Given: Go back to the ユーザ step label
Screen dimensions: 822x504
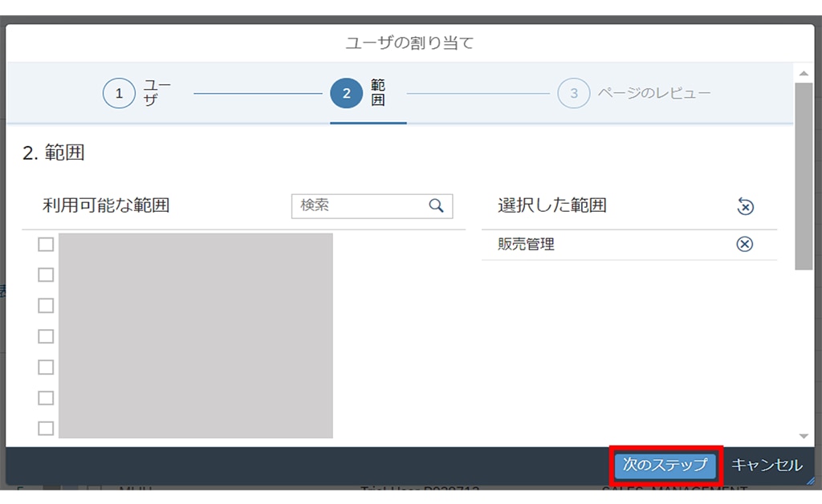Looking at the screenshot, I should (x=157, y=94).
